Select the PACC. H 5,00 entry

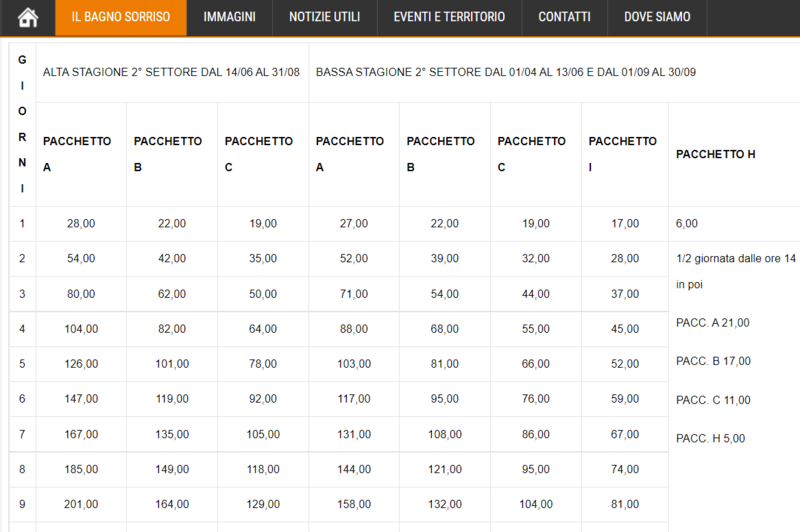[710, 438]
